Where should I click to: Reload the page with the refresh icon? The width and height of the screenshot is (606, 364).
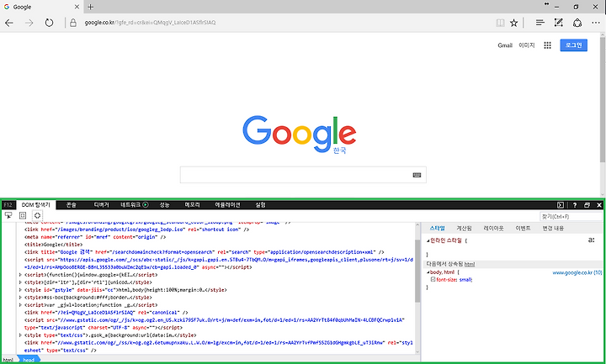49,23
